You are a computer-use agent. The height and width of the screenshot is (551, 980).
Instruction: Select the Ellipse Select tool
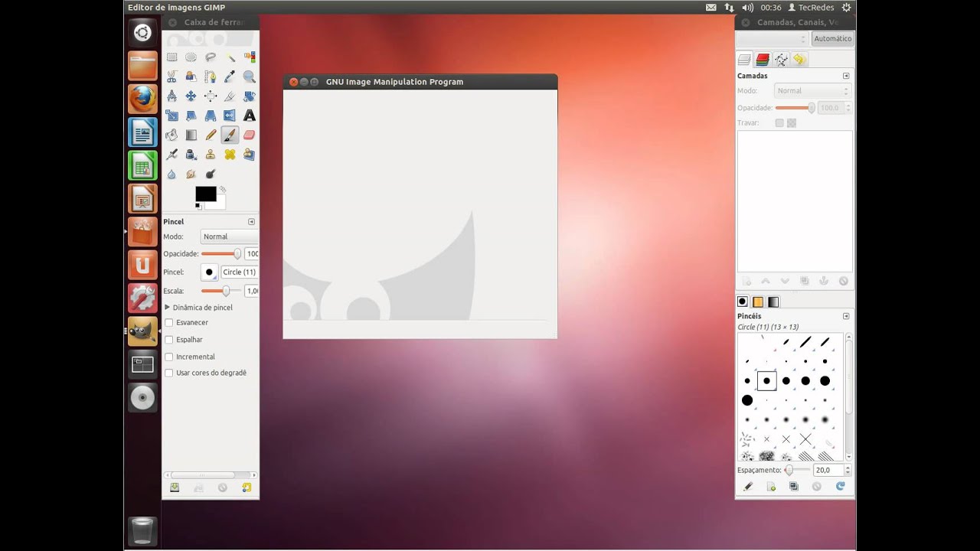coord(191,57)
